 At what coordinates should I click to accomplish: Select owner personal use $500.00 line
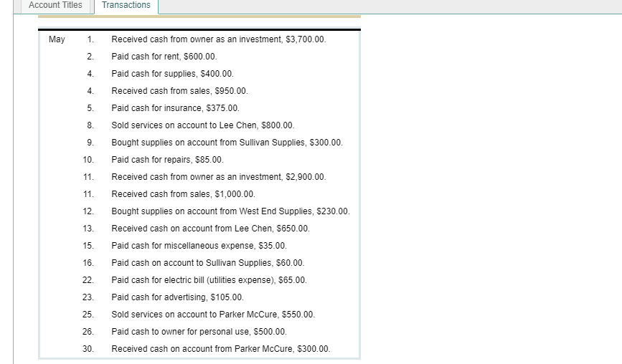tap(199, 332)
